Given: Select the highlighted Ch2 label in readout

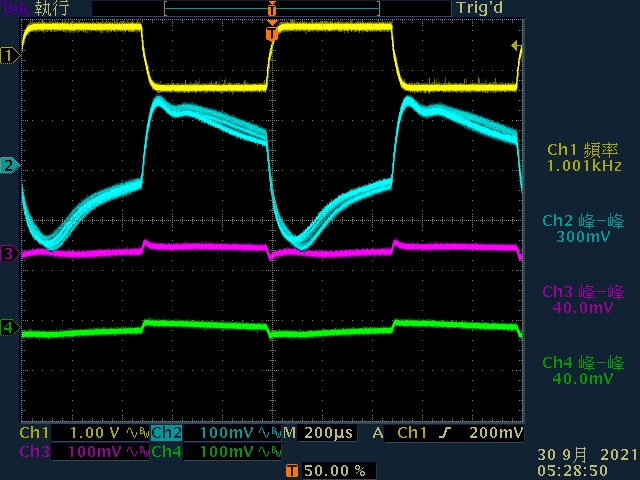Looking at the screenshot, I should [x=167, y=433].
